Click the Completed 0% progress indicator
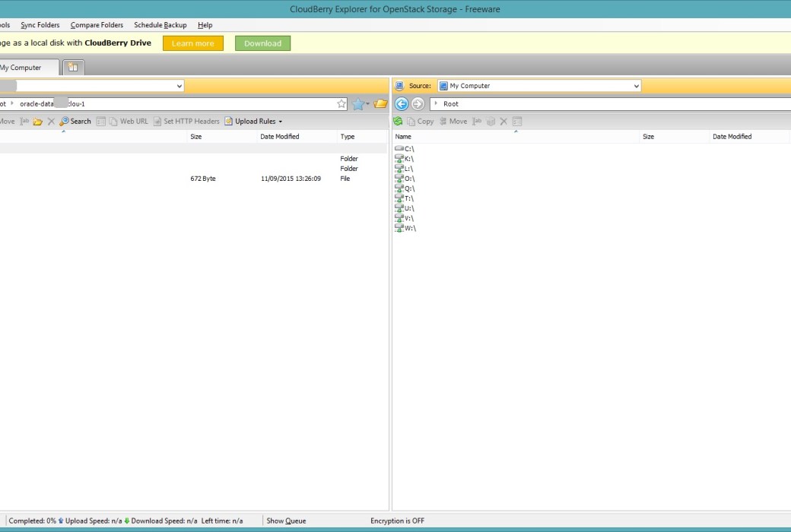The width and height of the screenshot is (791, 532). click(x=32, y=521)
